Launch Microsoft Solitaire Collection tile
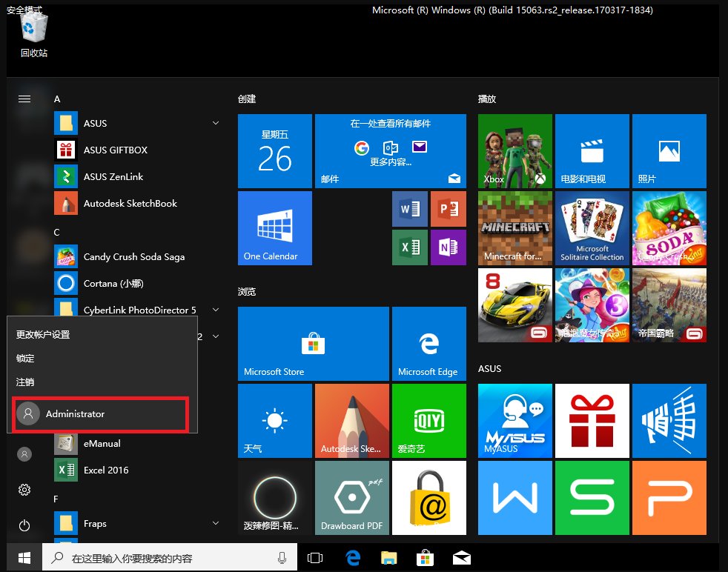Image resolution: width=728 pixels, height=572 pixels. point(592,227)
